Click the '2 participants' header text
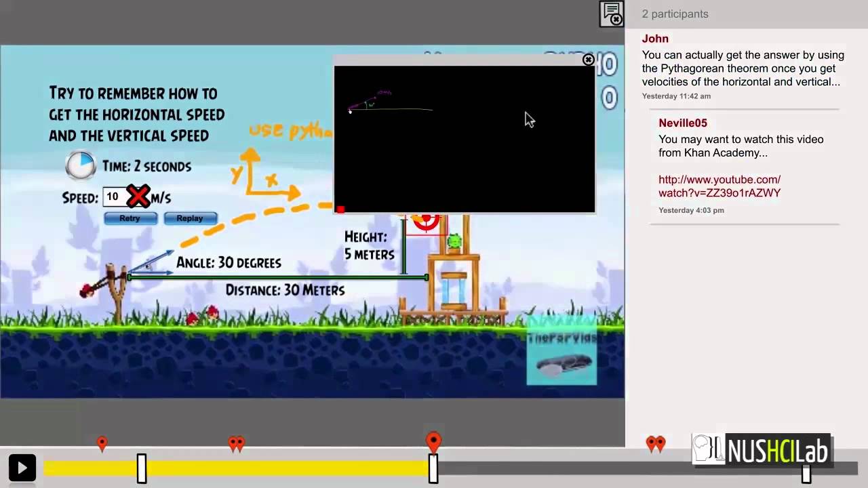The image size is (868, 488). coord(675,14)
